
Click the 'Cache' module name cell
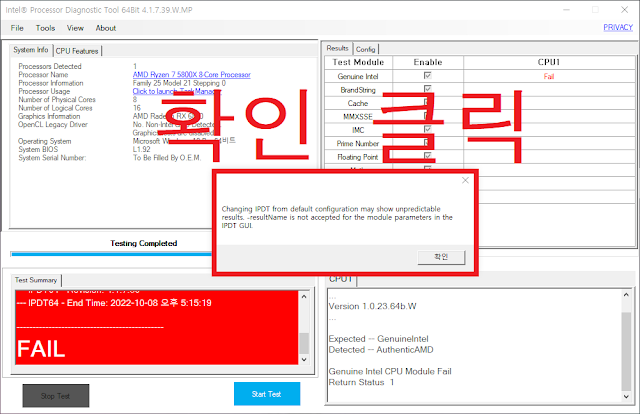point(358,103)
